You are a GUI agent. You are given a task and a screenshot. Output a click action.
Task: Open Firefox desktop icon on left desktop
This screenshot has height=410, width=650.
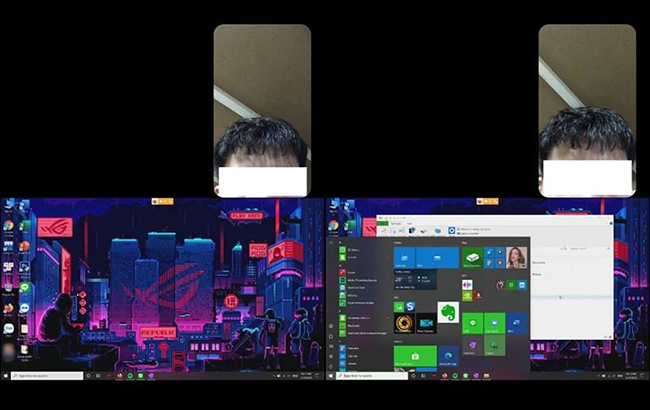pyautogui.click(x=8, y=308)
